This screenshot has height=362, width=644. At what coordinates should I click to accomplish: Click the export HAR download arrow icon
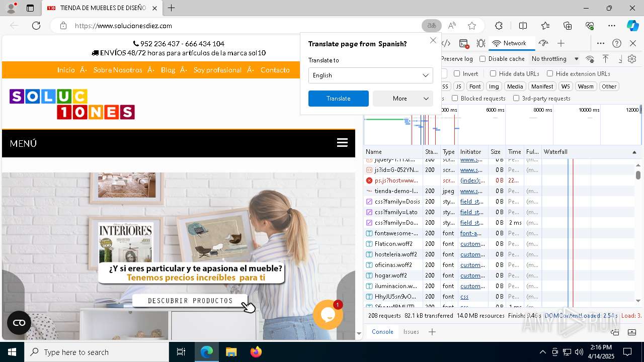coord(620,59)
